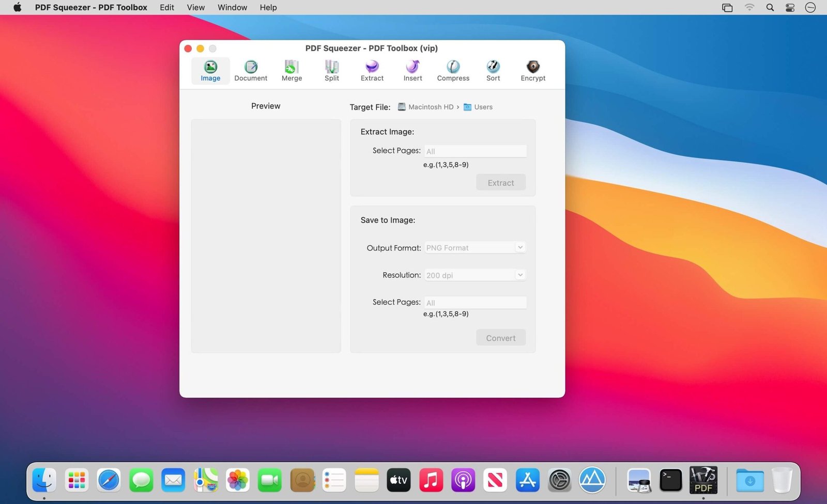Open the Split tool
The image size is (827, 504).
[x=331, y=71]
